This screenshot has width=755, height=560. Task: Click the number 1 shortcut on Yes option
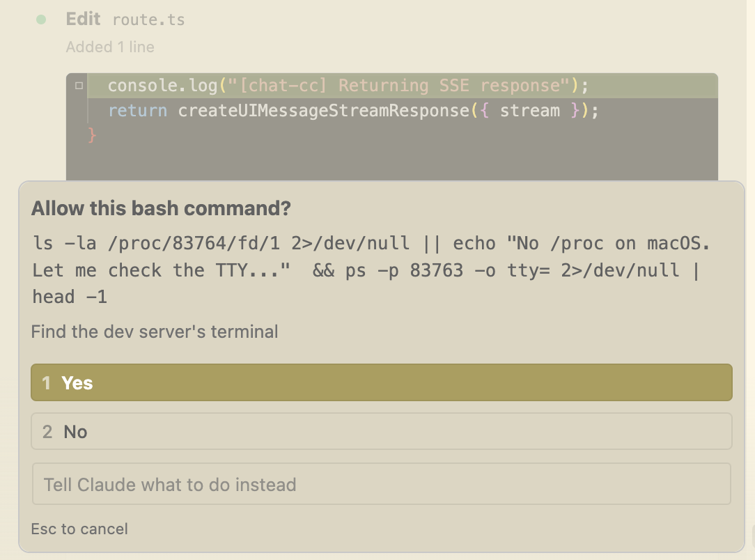point(47,383)
